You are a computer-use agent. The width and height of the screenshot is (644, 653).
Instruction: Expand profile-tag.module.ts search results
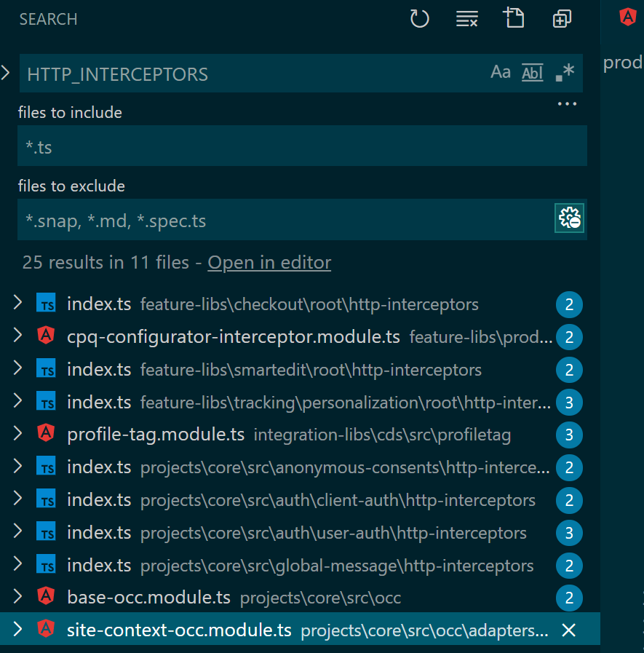pos(17,434)
